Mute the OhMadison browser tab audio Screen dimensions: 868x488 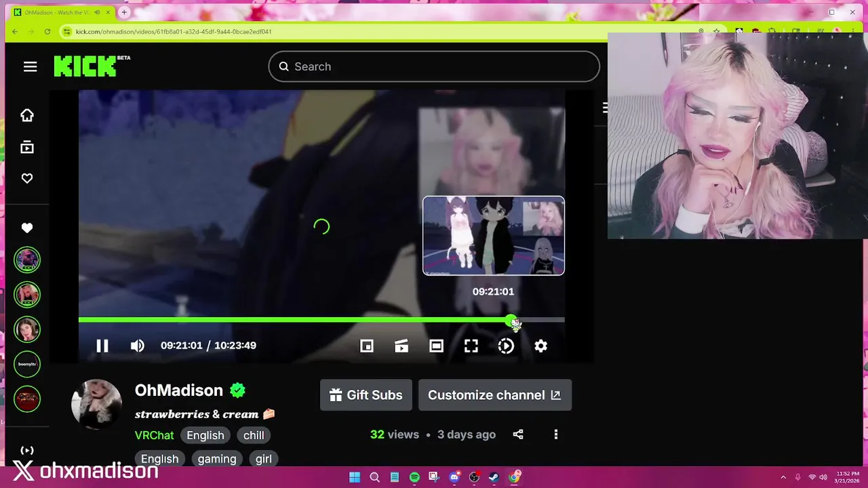(98, 12)
